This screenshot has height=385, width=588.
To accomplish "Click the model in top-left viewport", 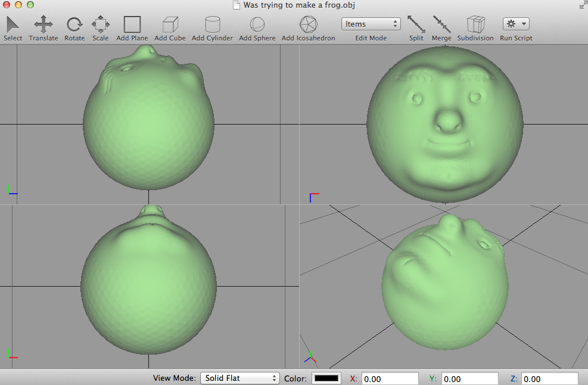I will [x=148, y=117].
